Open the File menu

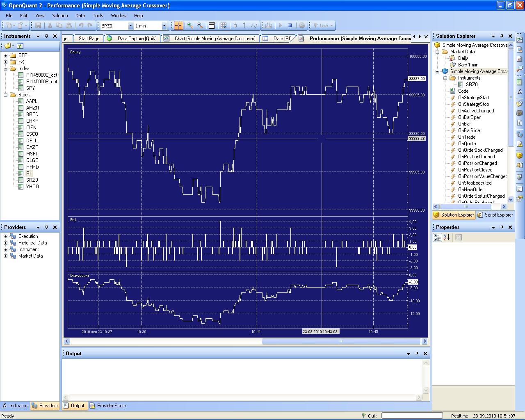9,16
